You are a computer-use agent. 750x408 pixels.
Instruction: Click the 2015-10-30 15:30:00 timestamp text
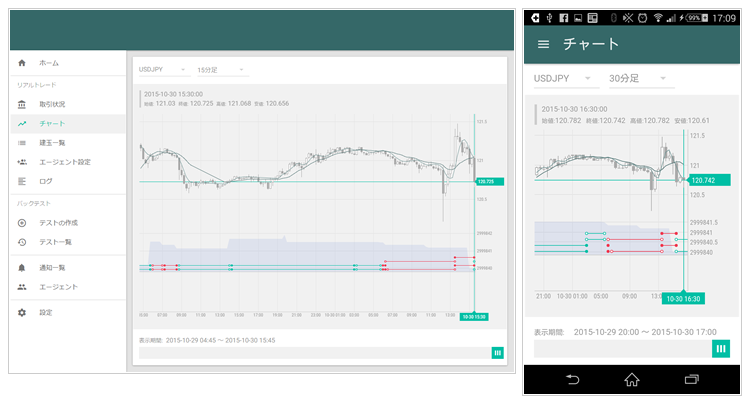173,94
